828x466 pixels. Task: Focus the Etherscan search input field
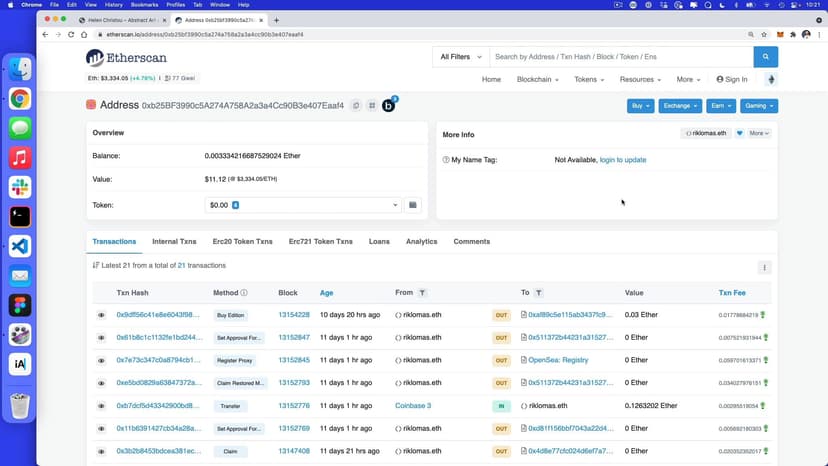620,57
